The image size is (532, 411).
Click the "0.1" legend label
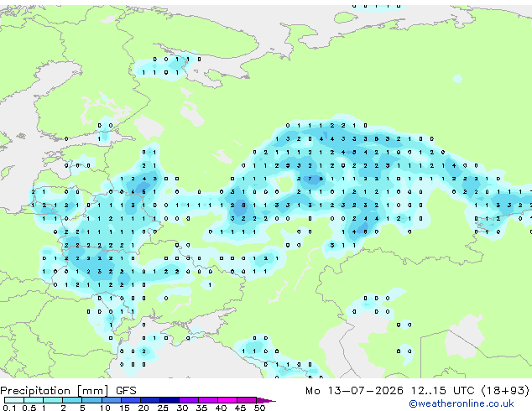click(x=9, y=408)
